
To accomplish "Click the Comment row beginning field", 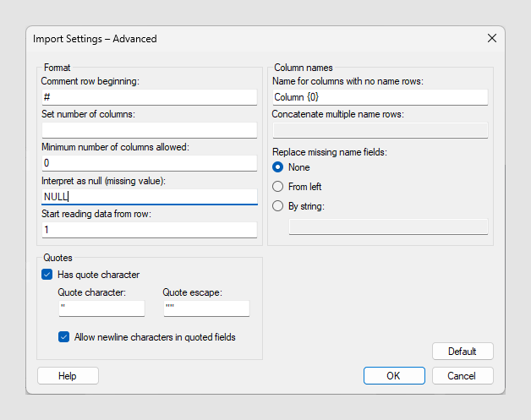I will click(x=150, y=97).
